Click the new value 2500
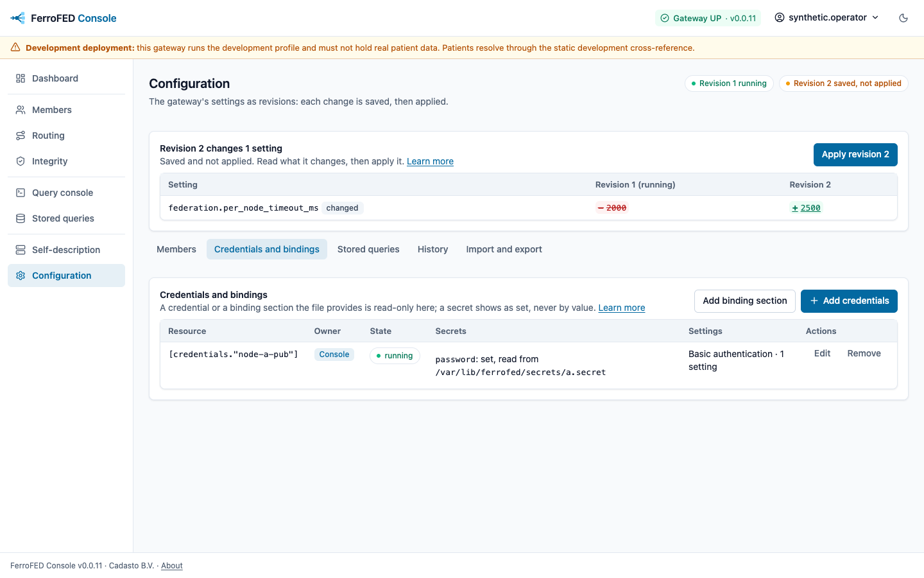 click(806, 208)
